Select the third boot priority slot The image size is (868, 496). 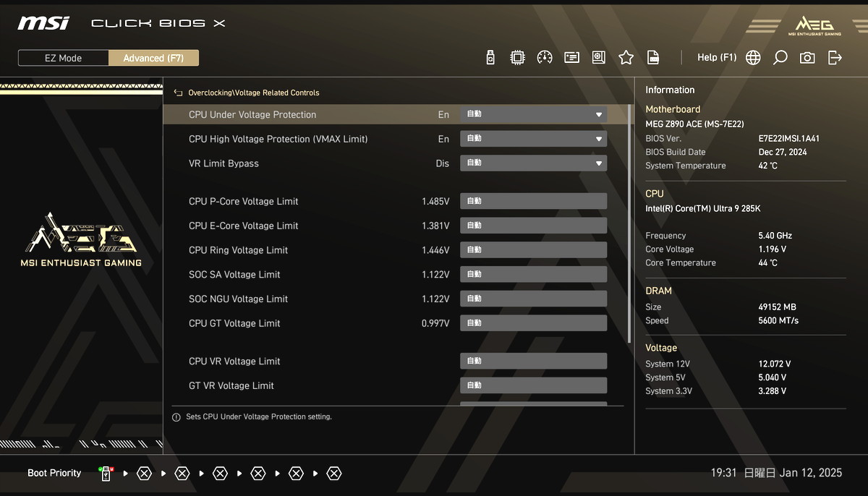point(182,474)
